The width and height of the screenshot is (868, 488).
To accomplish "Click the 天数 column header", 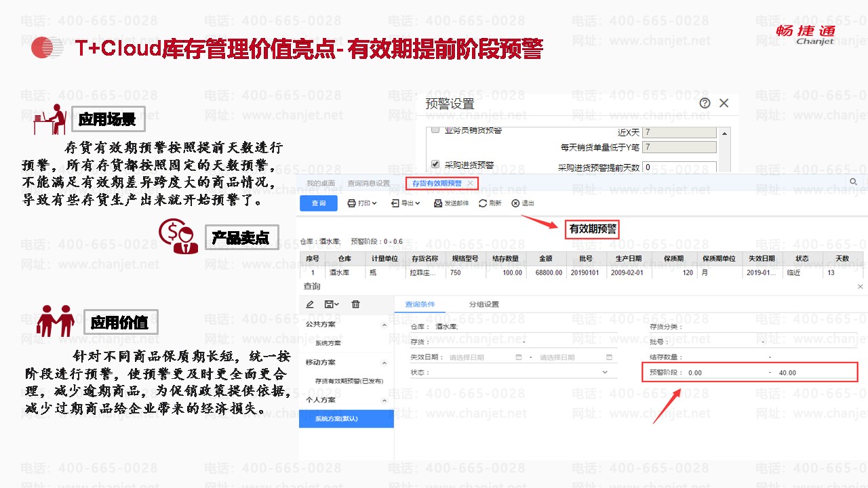I will coord(842,259).
